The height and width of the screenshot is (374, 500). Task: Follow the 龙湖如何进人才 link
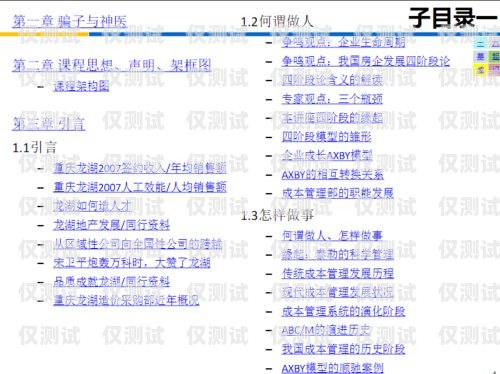[92, 206]
